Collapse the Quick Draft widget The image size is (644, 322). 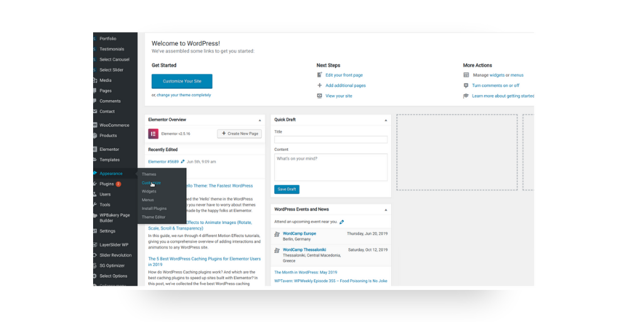point(386,120)
